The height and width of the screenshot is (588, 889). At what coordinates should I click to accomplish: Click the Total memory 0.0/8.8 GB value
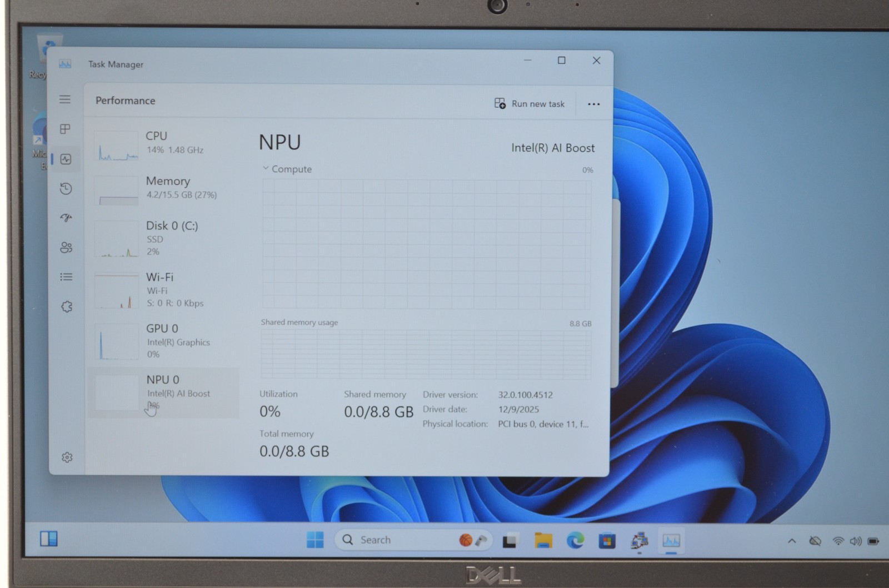(x=294, y=451)
